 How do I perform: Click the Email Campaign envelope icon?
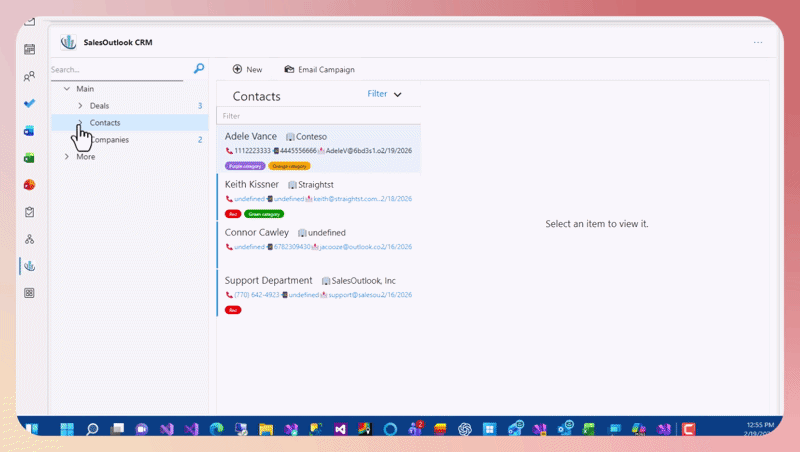tap(289, 69)
